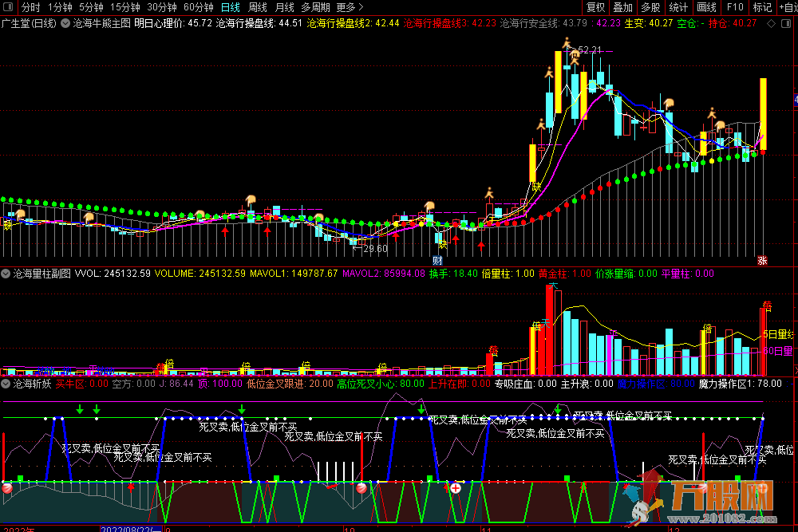
Task: Switch to 月线 monthly chart
Action: tap(285, 7)
